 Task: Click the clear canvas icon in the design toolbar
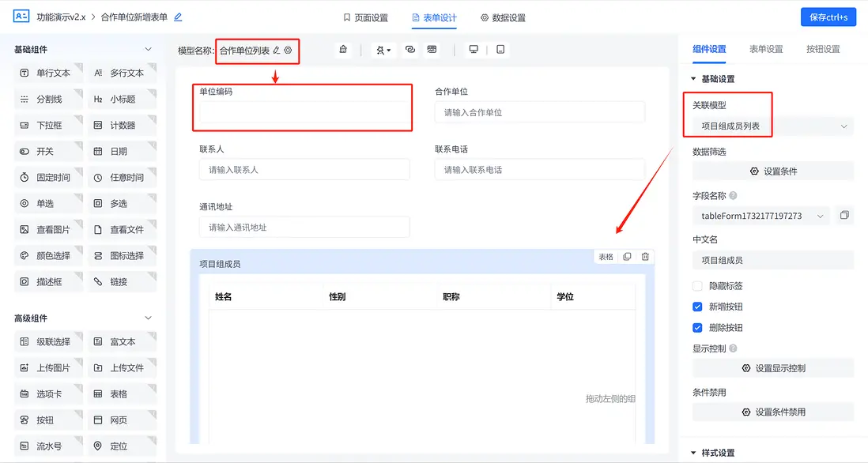343,49
